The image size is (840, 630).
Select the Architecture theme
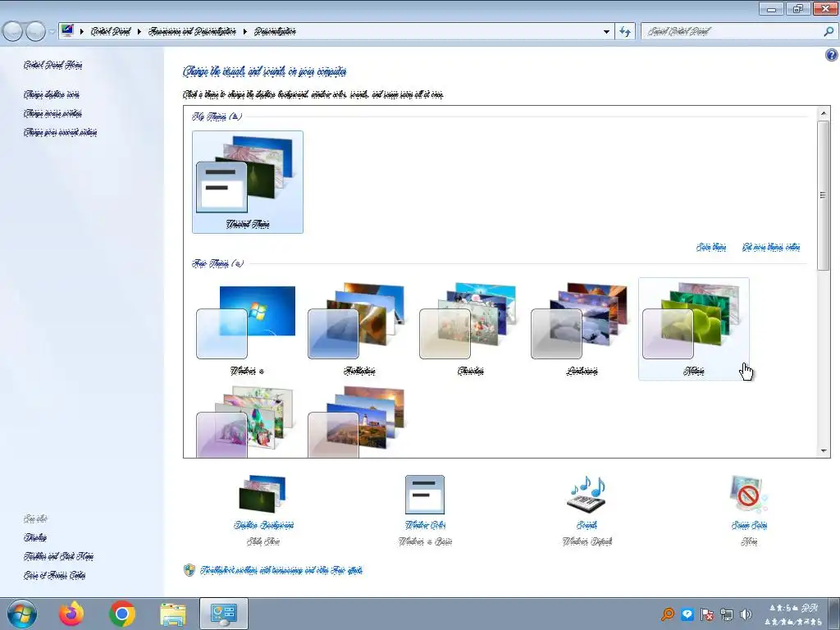click(358, 330)
